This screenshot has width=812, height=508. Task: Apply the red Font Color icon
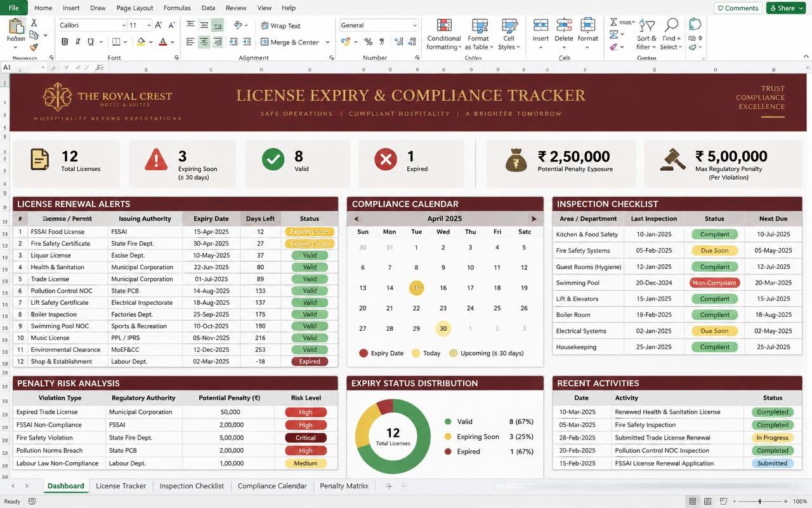point(163,42)
